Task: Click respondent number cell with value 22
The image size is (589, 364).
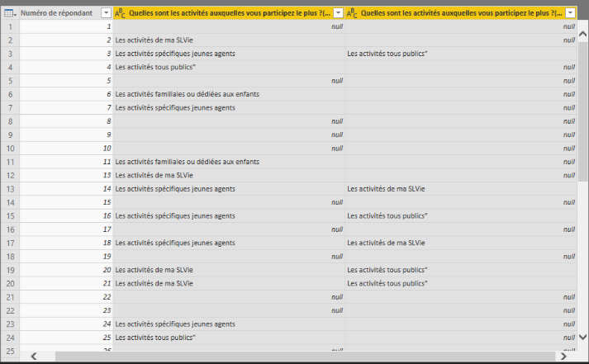Action: (66, 297)
